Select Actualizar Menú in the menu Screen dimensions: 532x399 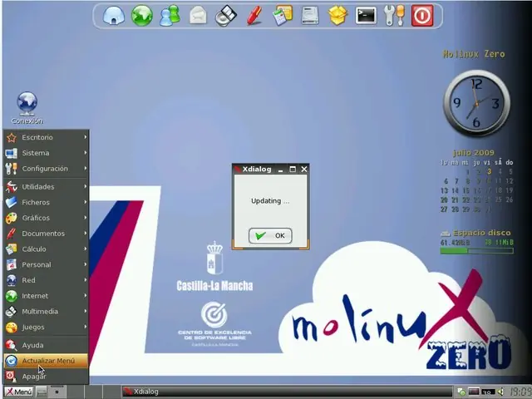pos(47,361)
